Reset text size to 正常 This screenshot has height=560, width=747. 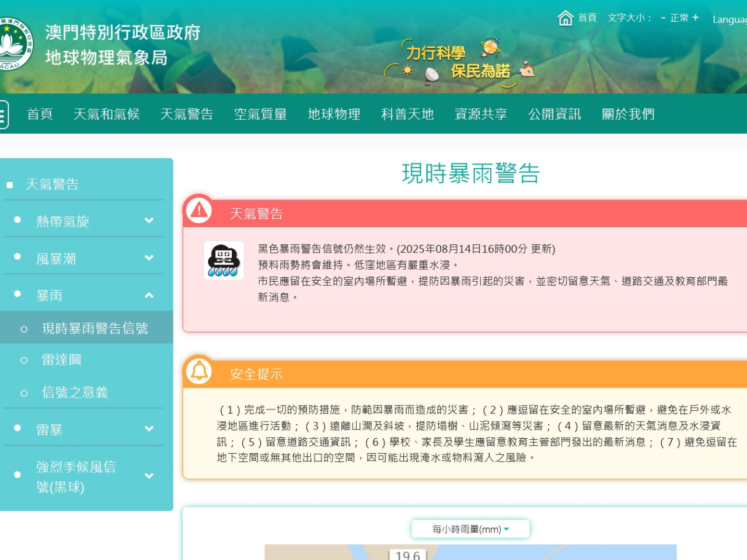click(679, 18)
